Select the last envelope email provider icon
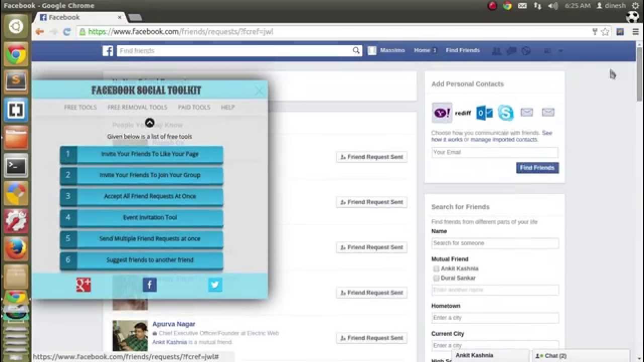The height and width of the screenshot is (362, 644). point(548,112)
